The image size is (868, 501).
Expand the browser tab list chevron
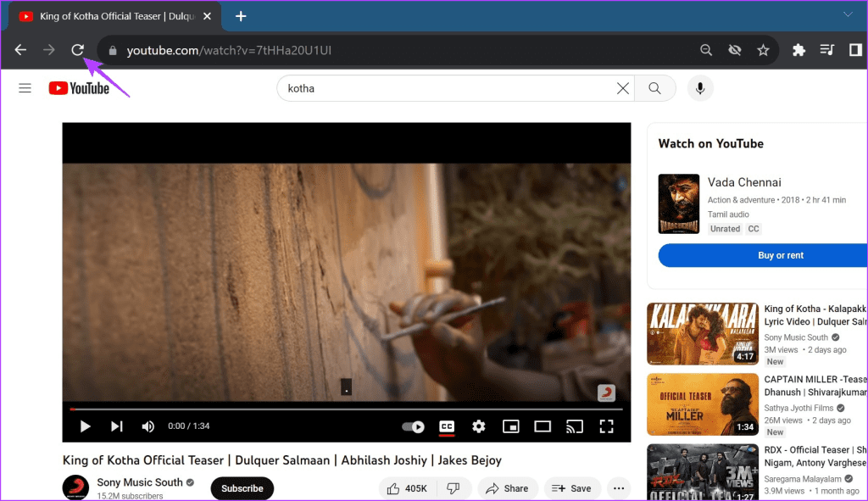[x=848, y=14]
